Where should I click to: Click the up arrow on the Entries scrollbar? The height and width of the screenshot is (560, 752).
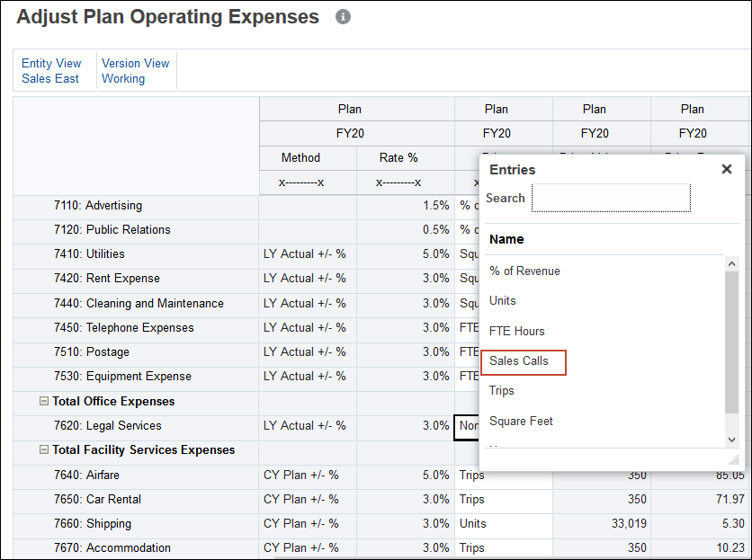click(731, 263)
